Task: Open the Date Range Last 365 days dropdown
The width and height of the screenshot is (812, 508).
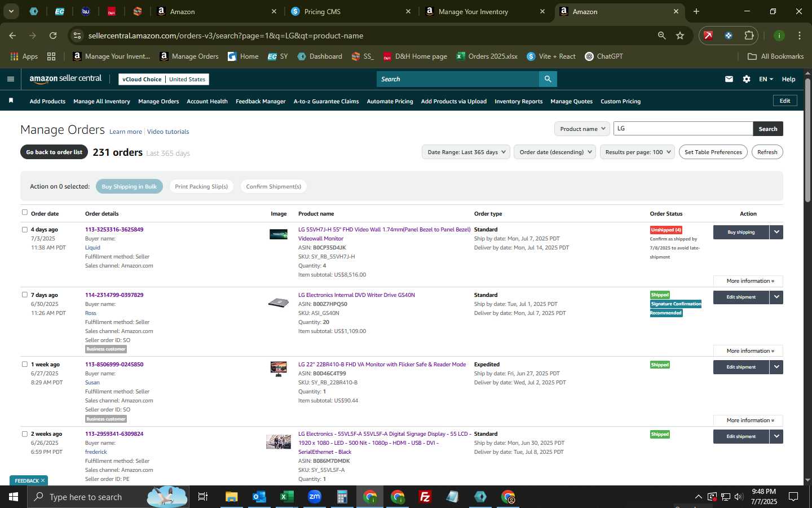Action: [x=466, y=152]
